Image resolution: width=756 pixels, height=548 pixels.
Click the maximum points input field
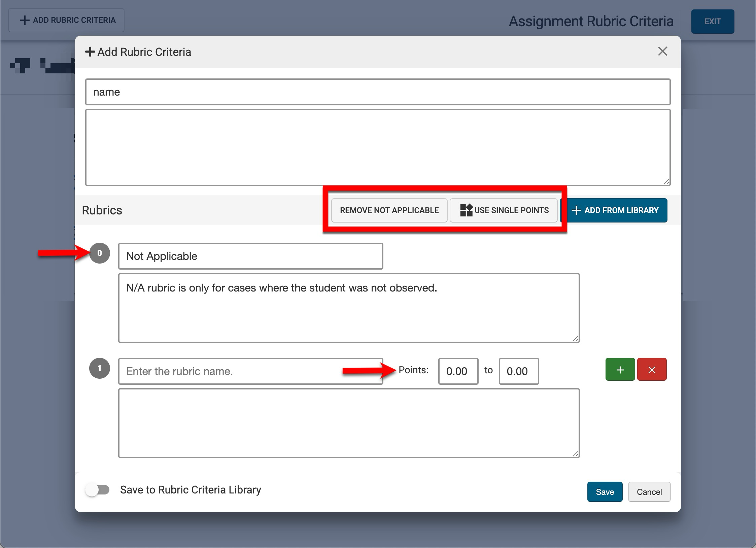pos(518,371)
